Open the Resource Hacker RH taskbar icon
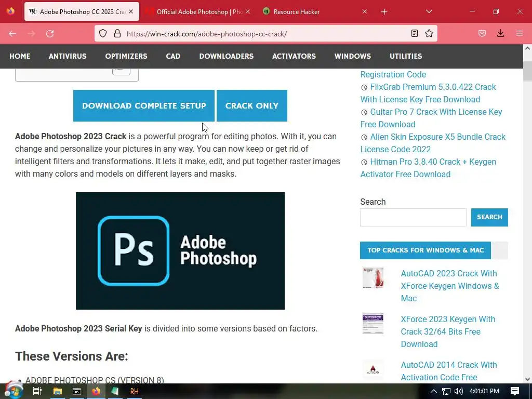The width and height of the screenshot is (532, 399). click(x=135, y=391)
